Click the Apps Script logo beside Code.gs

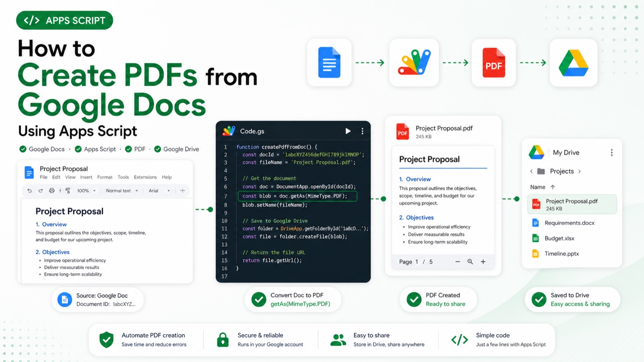[229, 131]
